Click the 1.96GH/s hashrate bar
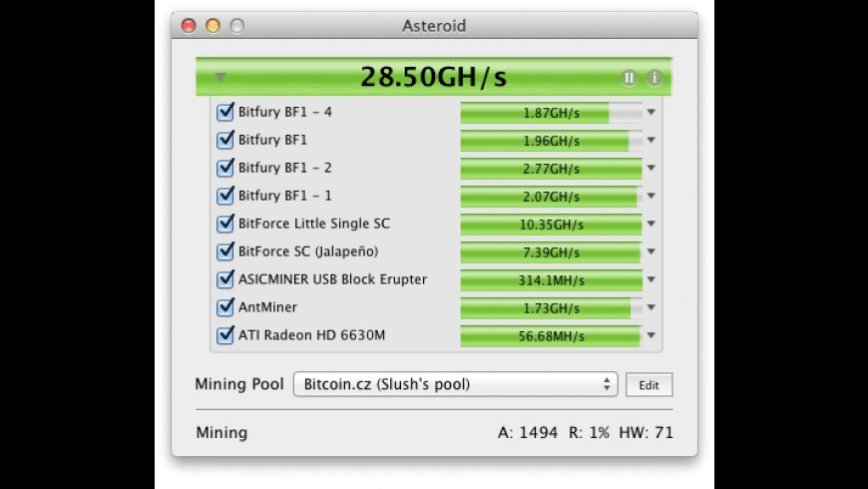868x489 pixels. (x=552, y=141)
